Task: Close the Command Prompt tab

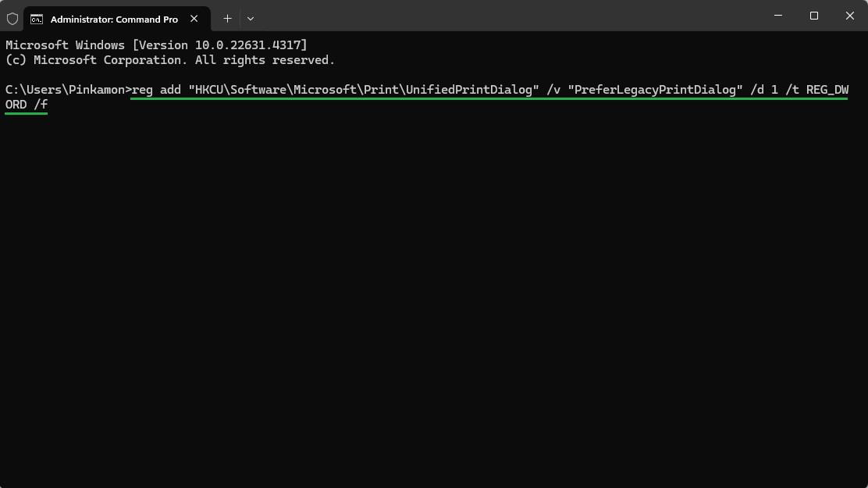Action: pyautogui.click(x=194, y=18)
